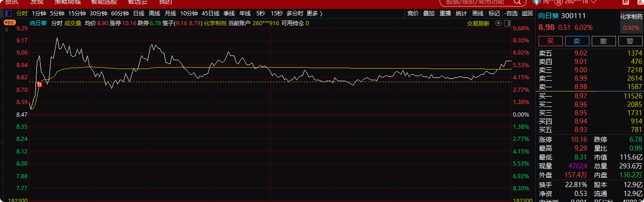Toggle the right sidebar panel icon
Screen dimensions: 644x202
(x=508, y=23)
